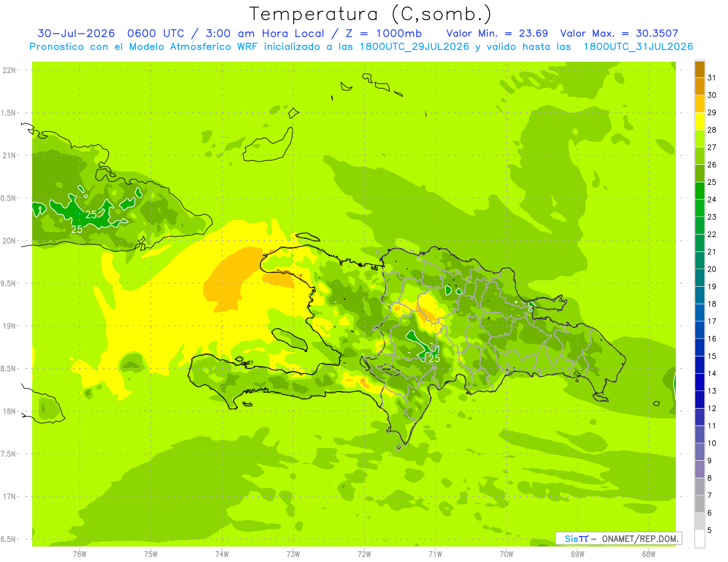
Task: Click the 68W longitude axis label
Action: point(649,554)
